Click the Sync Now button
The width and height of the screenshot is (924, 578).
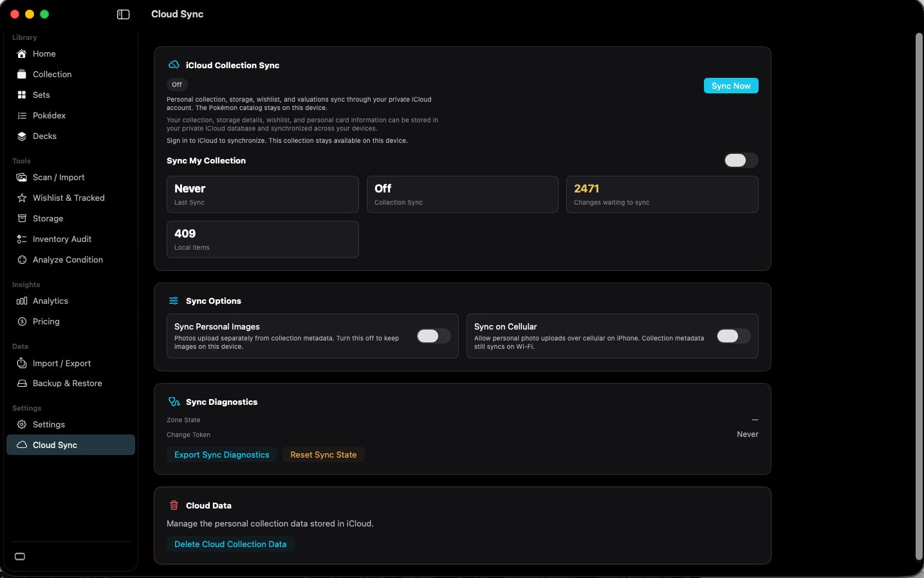[x=731, y=86]
